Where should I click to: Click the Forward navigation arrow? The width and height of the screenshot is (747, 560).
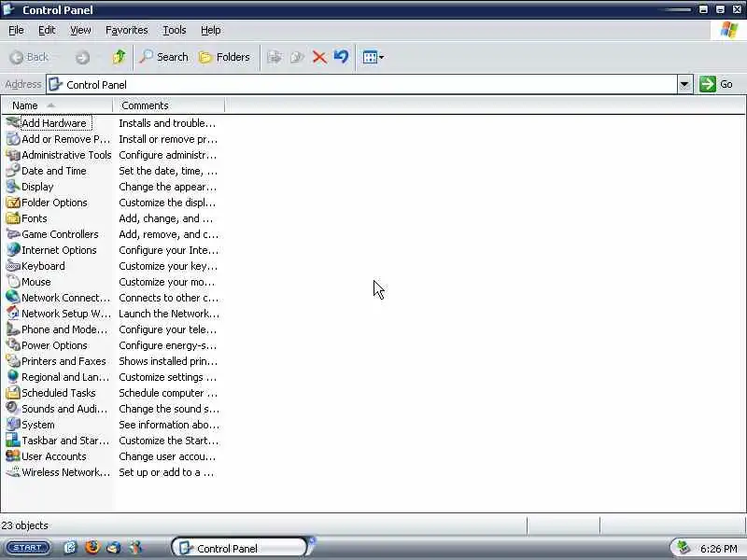tap(82, 58)
